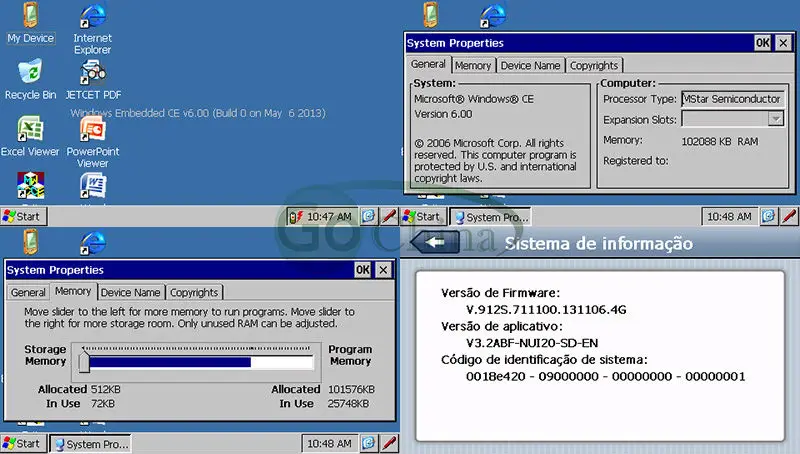
Task: Open the My Device icon labeled on desktop
Action: click(30, 23)
